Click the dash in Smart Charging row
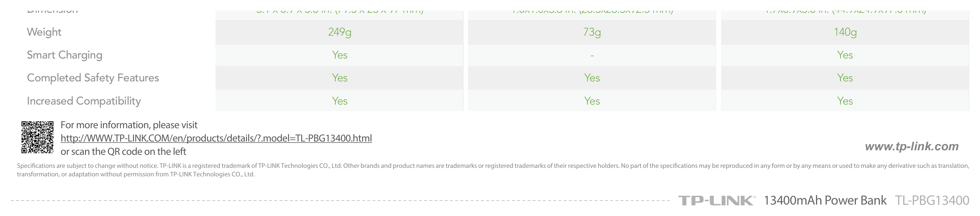The height and width of the screenshot is (216, 980). tap(592, 56)
